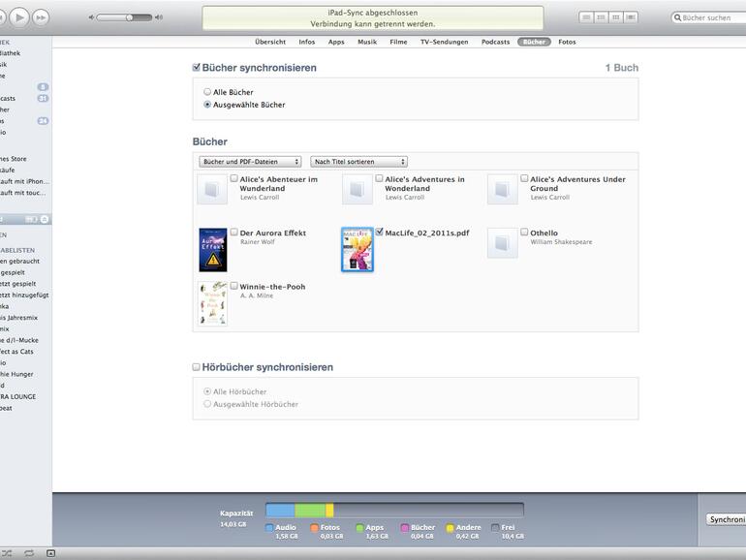Viewport: 746px width, 560px height.
Task: Check Alice's Adventures Under Ground
Action: coord(524,178)
